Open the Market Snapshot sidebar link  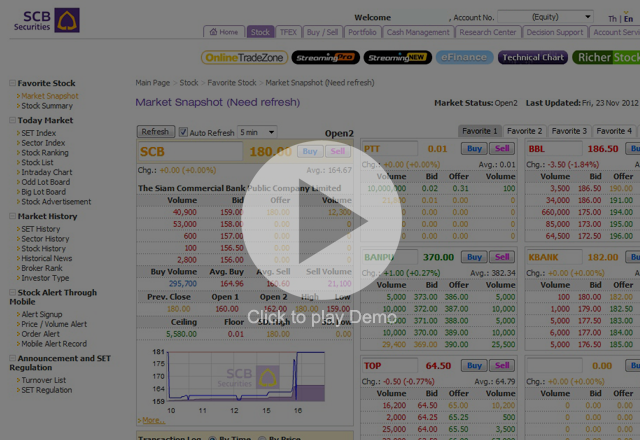click(50, 96)
